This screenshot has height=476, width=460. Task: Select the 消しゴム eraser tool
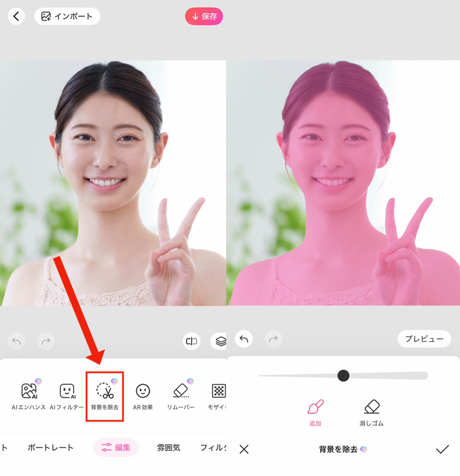372,413
